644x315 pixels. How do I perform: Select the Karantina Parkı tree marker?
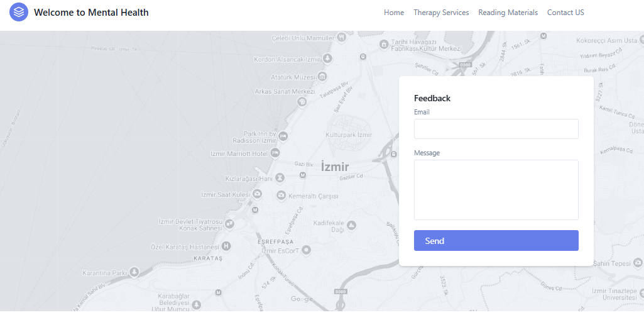click(134, 272)
